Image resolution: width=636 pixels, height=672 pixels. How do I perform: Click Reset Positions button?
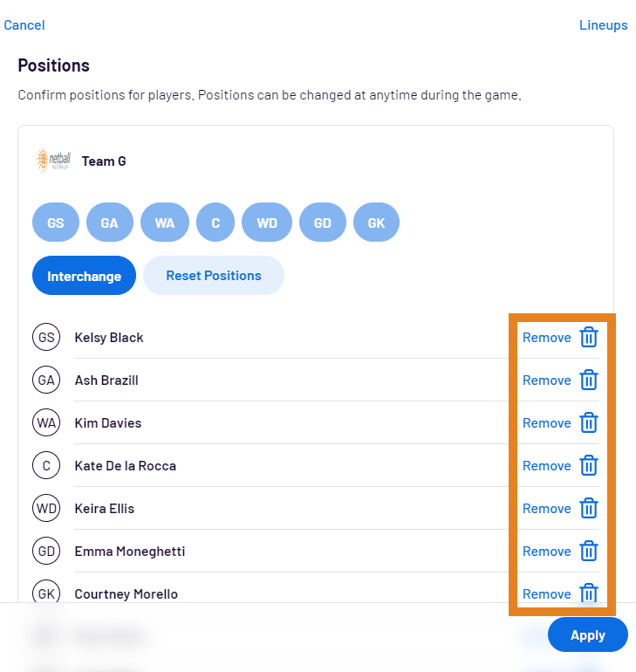(x=214, y=276)
